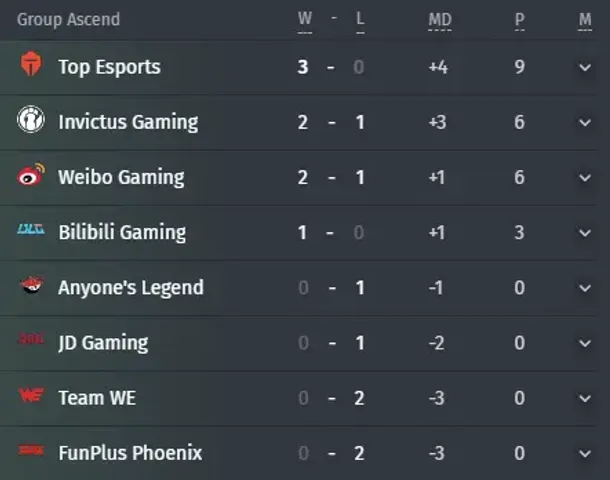This screenshot has width=610, height=480.
Task: Click the M matches column header
Action: pos(585,20)
